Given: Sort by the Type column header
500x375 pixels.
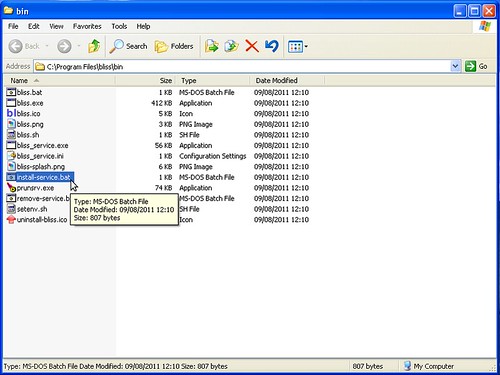Looking at the screenshot, I should pos(213,80).
